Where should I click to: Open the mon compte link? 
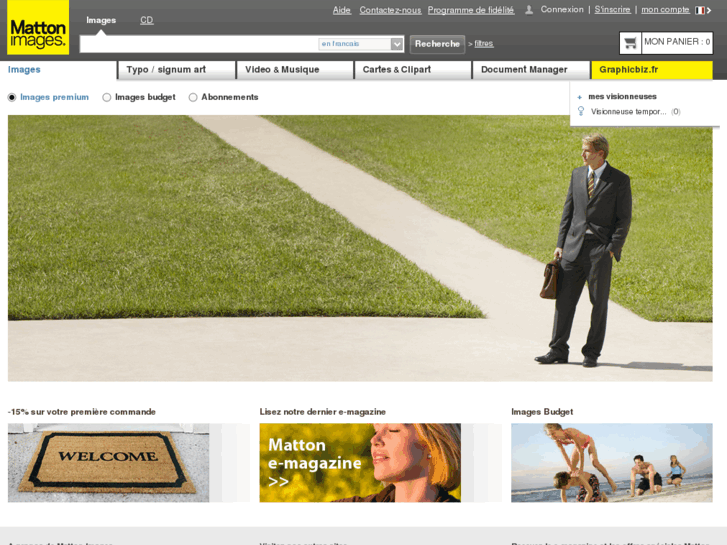[x=665, y=10]
